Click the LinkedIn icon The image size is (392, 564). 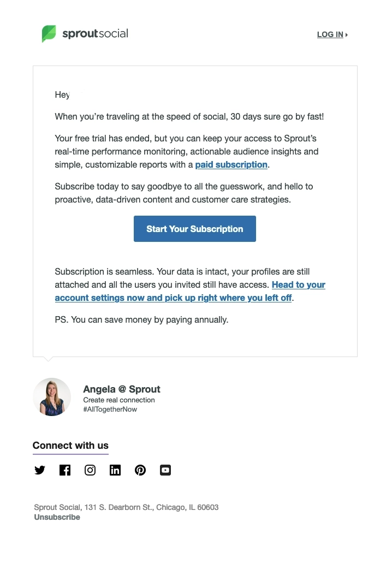(115, 470)
